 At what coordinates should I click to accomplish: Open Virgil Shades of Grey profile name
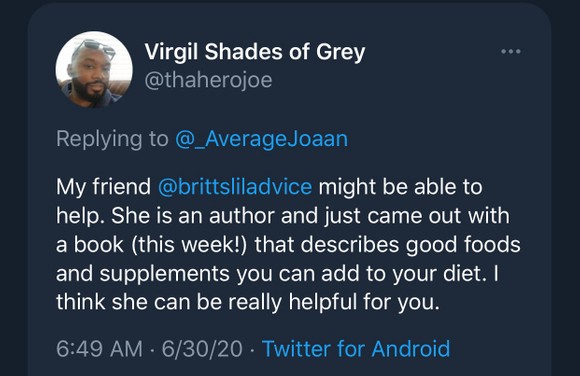click(255, 51)
